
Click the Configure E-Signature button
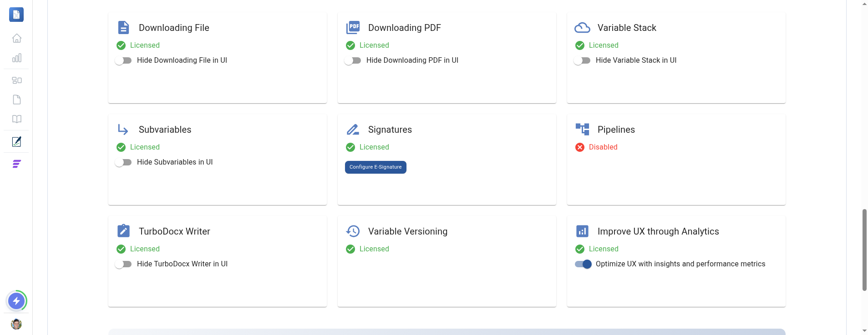tap(376, 167)
